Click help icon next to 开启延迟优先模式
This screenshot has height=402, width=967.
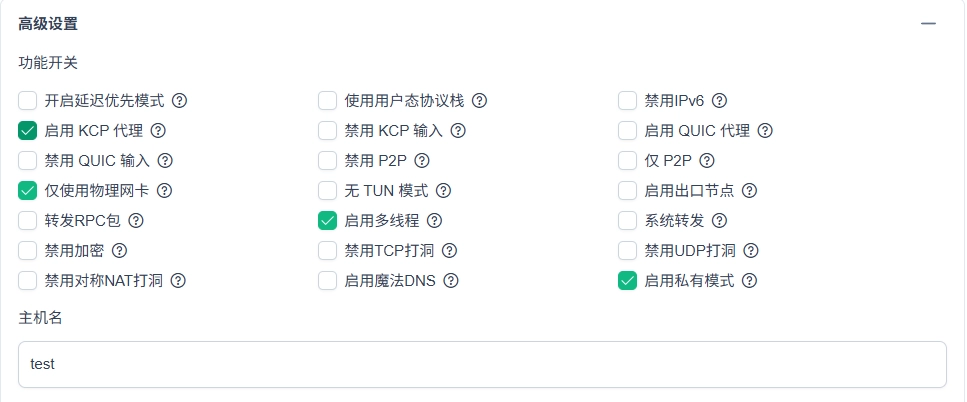pyautogui.click(x=180, y=100)
